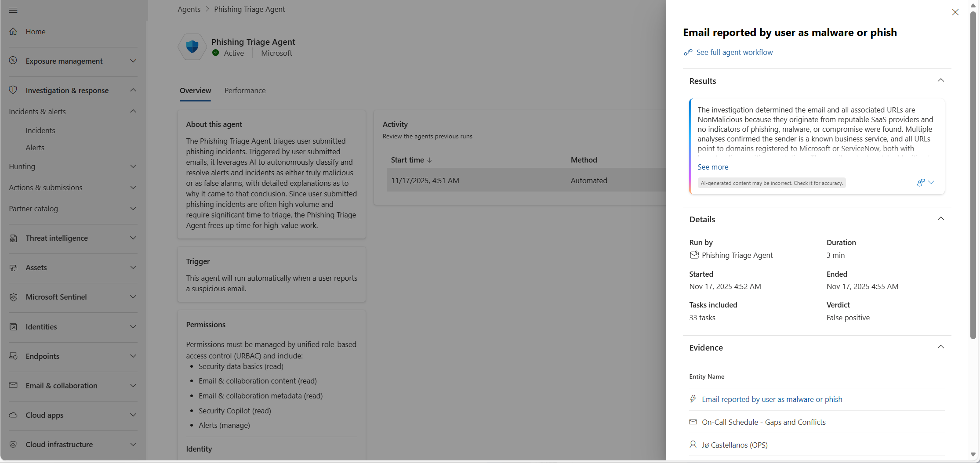Go to Home in navigation

[x=36, y=32]
